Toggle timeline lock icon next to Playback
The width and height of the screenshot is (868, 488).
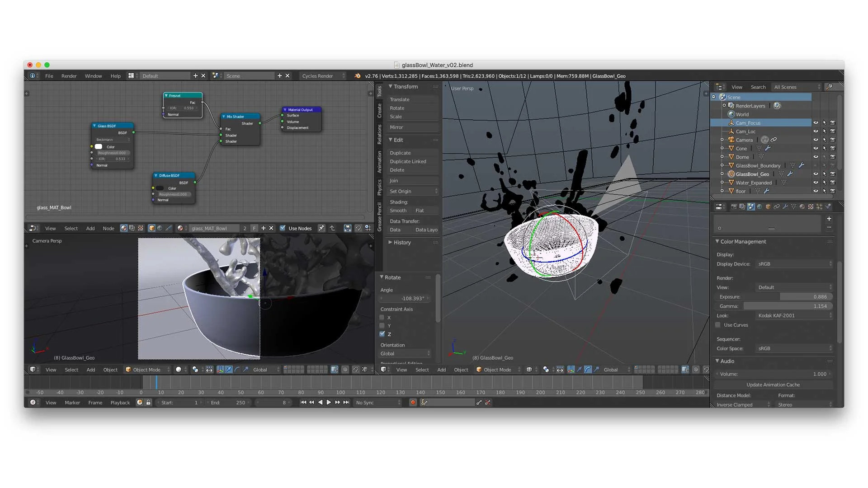click(148, 403)
